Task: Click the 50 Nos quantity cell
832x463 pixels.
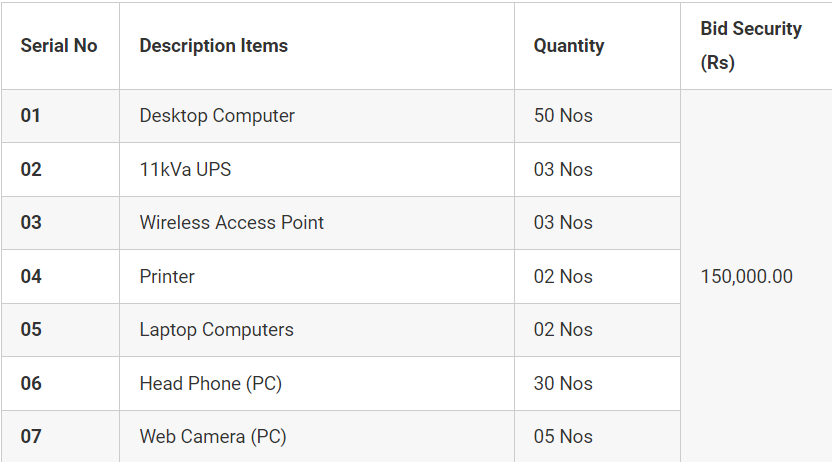Action: [563, 116]
